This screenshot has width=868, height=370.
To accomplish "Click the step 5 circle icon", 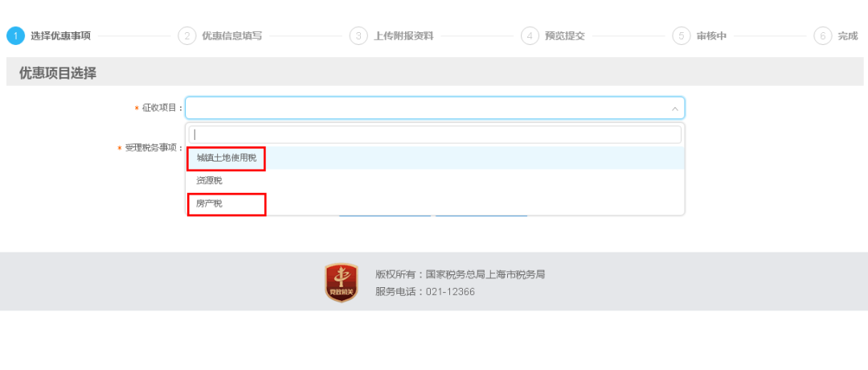I will point(682,36).
